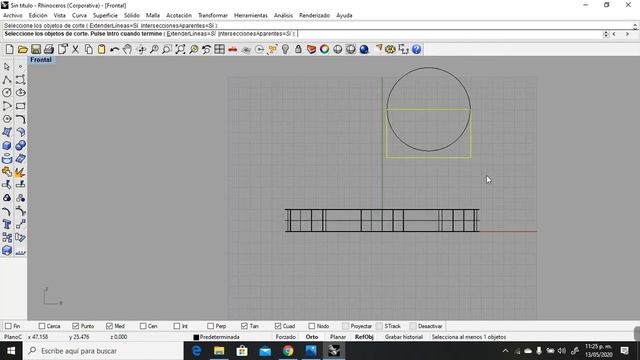Activate the Pan hand tool

(x=127, y=49)
